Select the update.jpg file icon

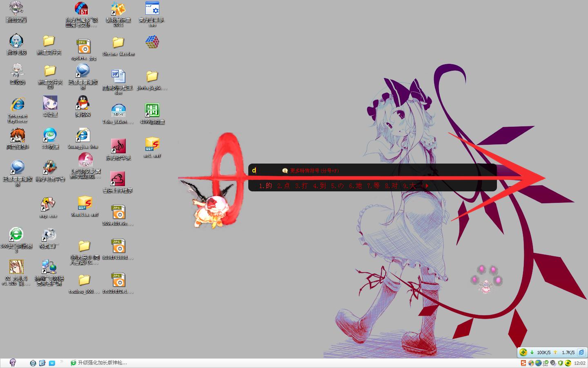pyautogui.click(x=84, y=50)
